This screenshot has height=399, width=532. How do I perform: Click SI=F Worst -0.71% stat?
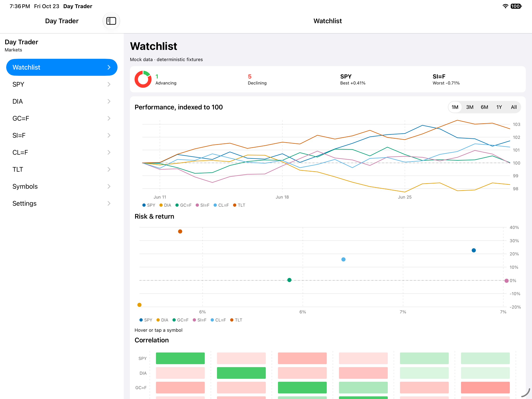pyautogui.click(x=446, y=79)
